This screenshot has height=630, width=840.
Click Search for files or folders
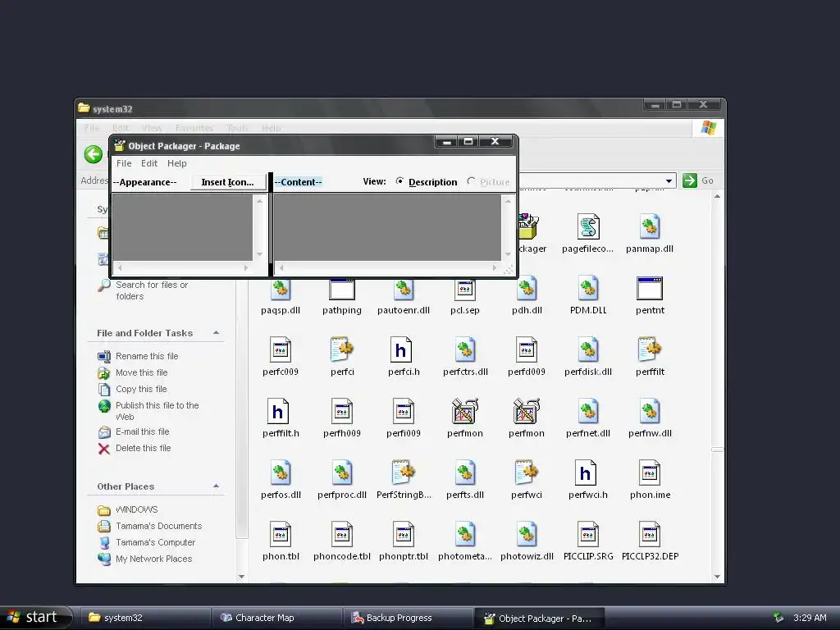(x=152, y=290)
